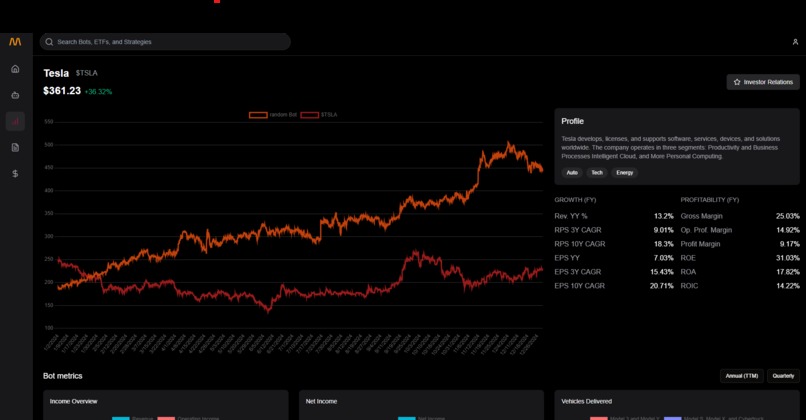The width and height of the screenshot is (806, 420).
Task: Click the ROA label
Action: (x=688, y=272)
